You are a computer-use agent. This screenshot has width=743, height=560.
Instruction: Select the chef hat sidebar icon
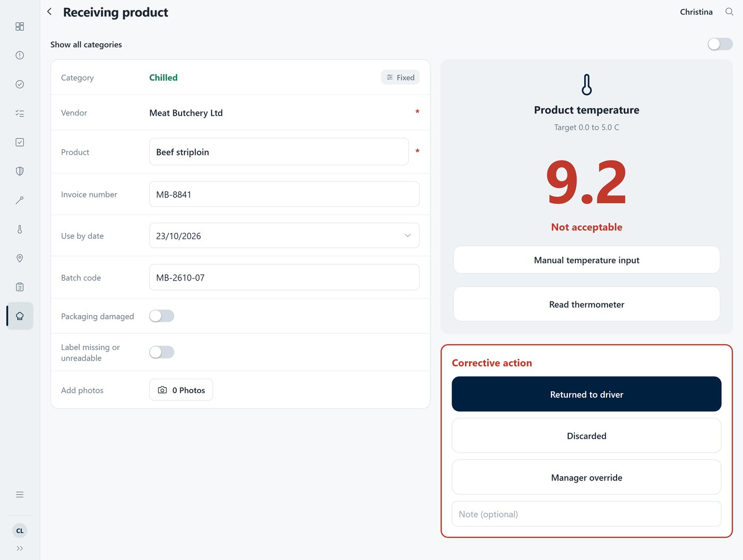click(20, 316)
